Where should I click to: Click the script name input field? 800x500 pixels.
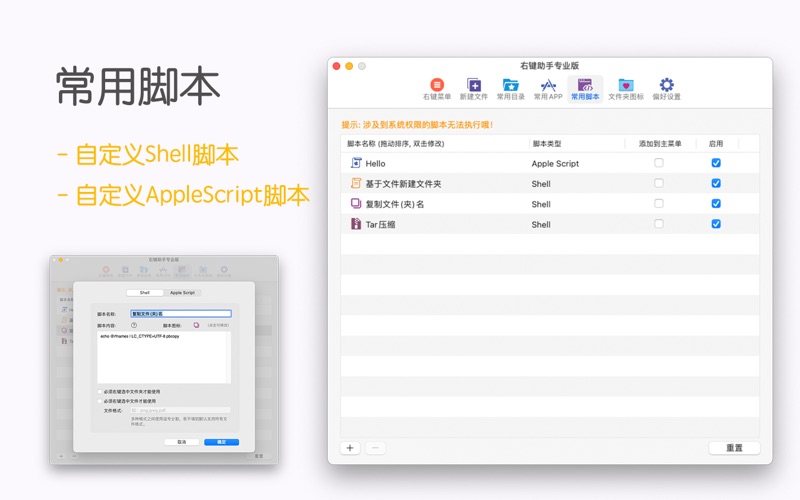[x=180, y=313]
